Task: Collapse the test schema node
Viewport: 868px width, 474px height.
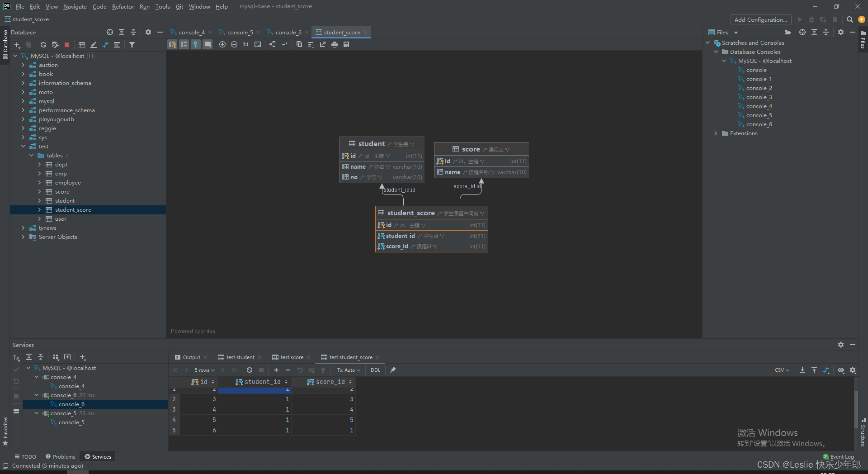Action: click(24, 147)
